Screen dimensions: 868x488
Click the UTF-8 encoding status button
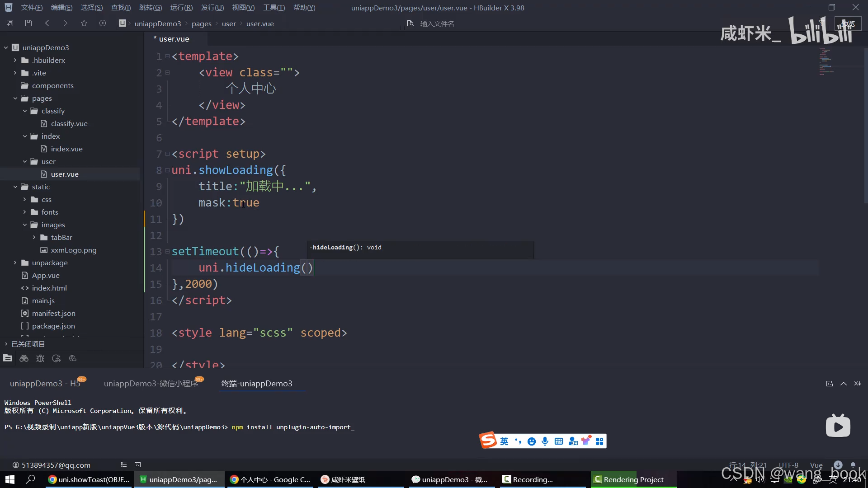[788, 465]
